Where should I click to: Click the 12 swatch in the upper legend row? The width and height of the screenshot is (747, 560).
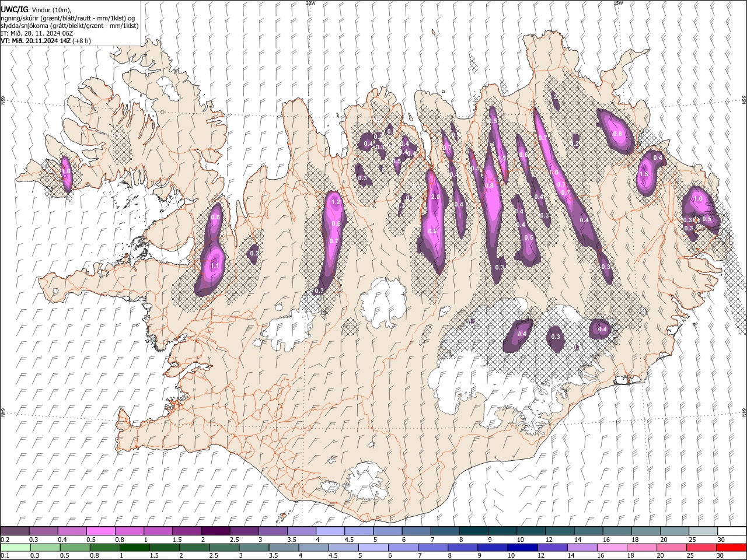coord(559,531)
